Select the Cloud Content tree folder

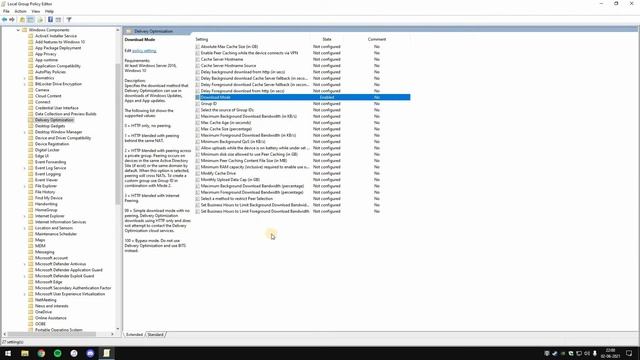point(48,96)
